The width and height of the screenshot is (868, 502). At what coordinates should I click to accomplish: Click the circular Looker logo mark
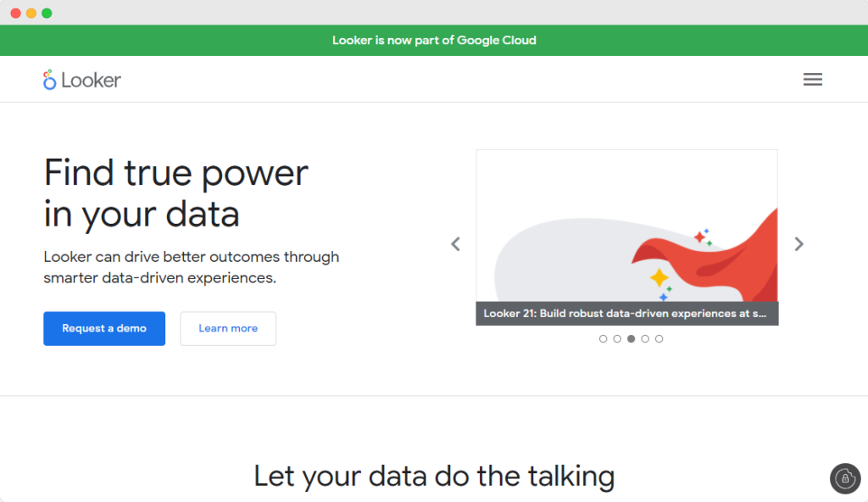coord(49,79)
